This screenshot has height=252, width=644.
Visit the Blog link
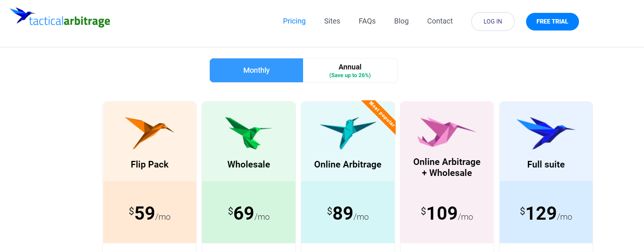click(x=401, y=21)
